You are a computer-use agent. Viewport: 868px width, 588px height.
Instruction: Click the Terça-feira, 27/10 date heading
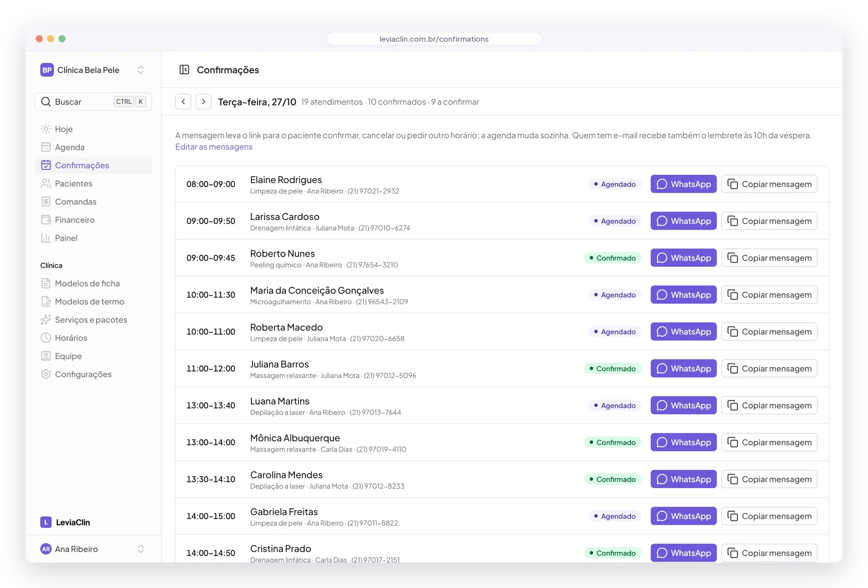(257, 102)
